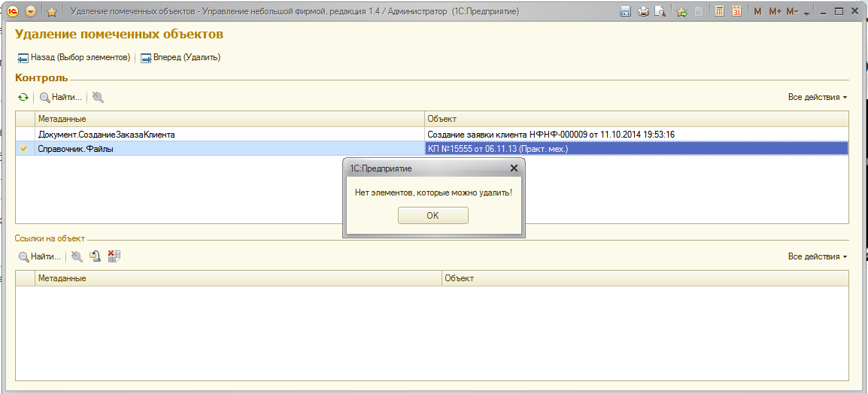Image resolution: width=868 pixels, height=394 pixels.
Task: Click Найти... in the Контроль toolbar
Action: click(x=61, y=98)
